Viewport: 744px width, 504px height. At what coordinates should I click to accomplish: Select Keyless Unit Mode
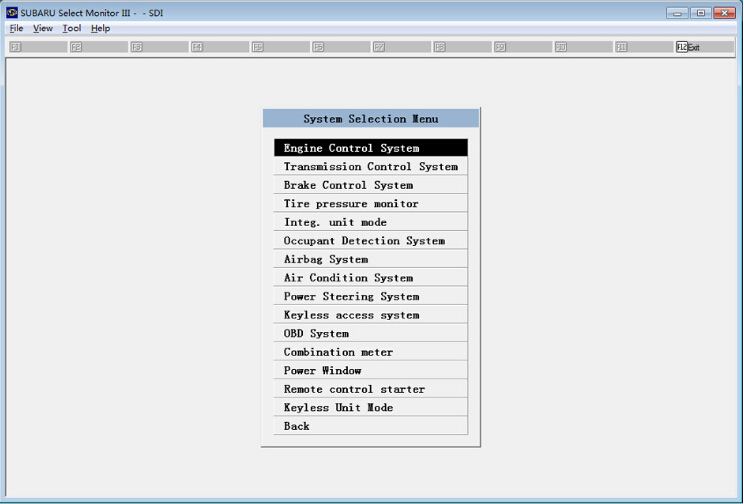[x=371, y=407]
